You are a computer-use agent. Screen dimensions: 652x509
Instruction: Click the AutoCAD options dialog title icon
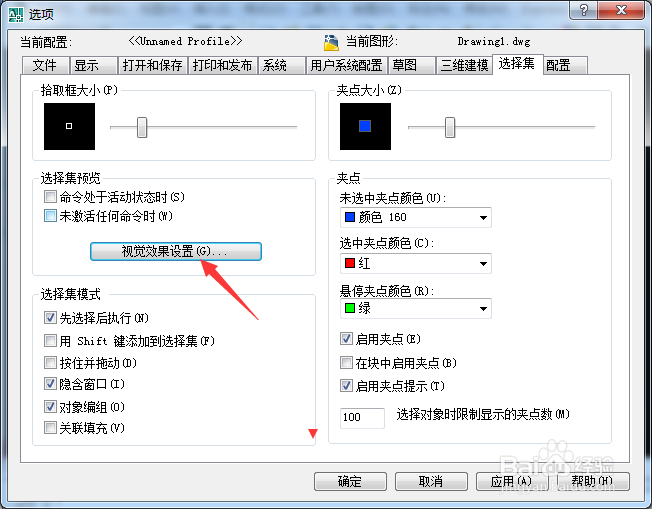[x=16, y=14]
